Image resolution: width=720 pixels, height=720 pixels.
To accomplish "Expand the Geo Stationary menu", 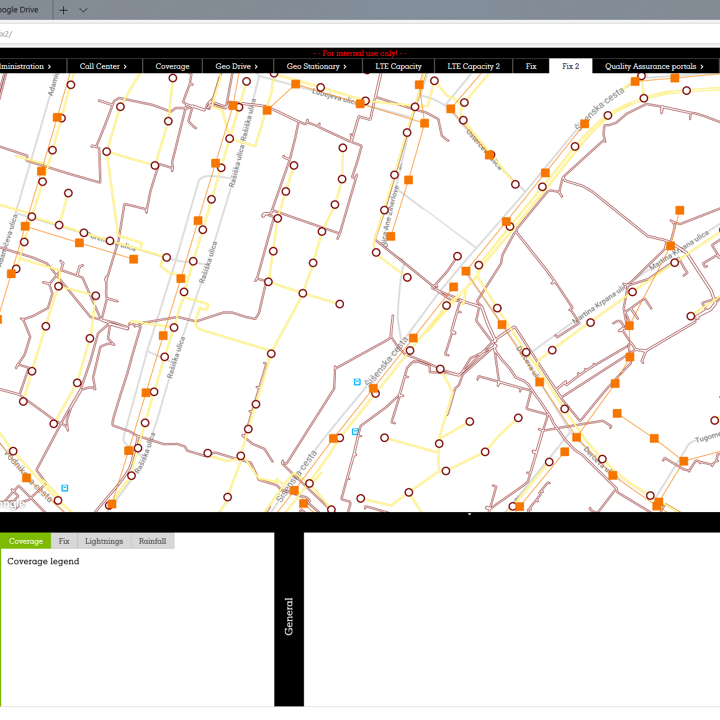I will pos(316,66).
